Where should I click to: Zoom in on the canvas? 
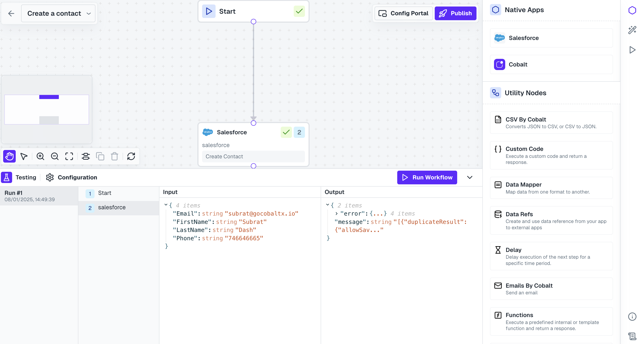[40, 157]
